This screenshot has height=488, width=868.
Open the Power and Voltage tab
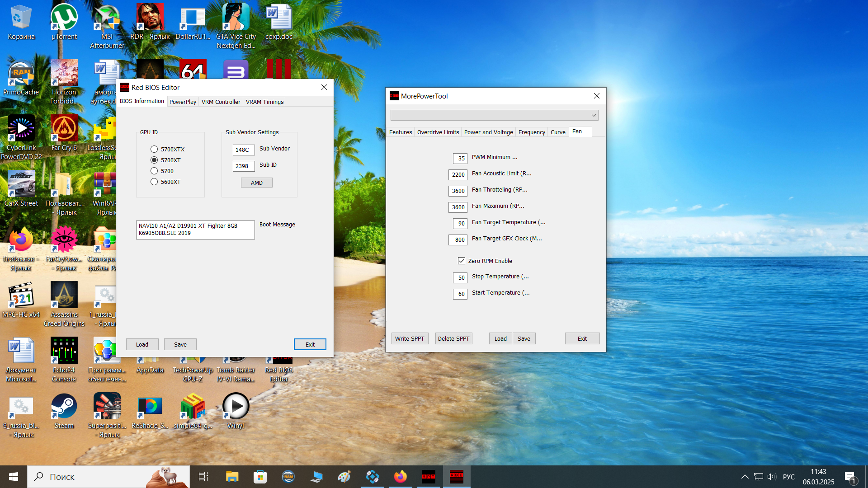pos(488,132)
